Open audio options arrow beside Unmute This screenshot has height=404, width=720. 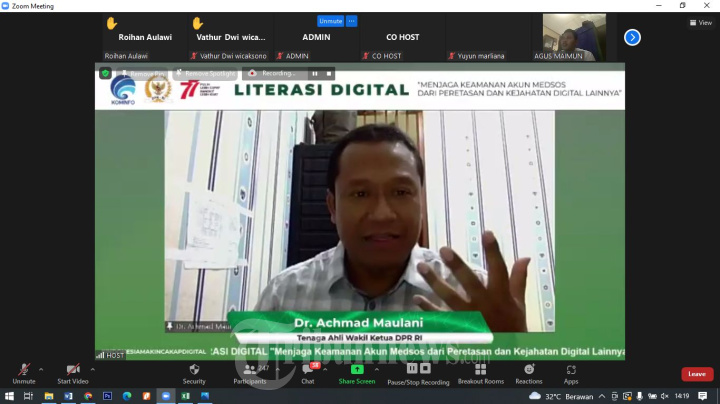[41, 369]
